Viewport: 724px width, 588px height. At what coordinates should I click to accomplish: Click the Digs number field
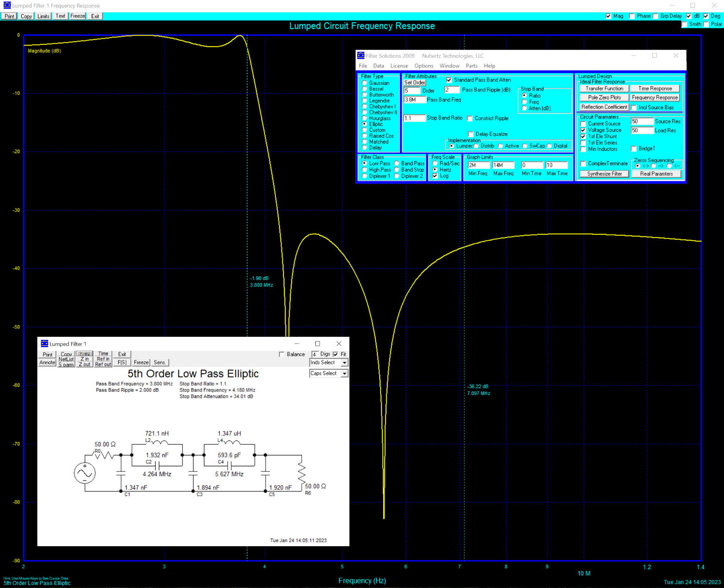(x=315, y=354)
